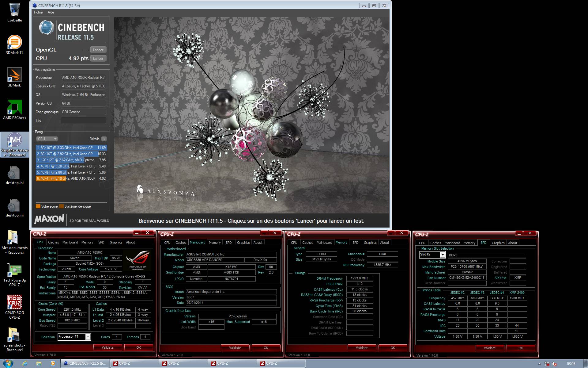Select the SnapMax-beta.exe shortcut icon
Screen dimensions: 588x368
14,145
